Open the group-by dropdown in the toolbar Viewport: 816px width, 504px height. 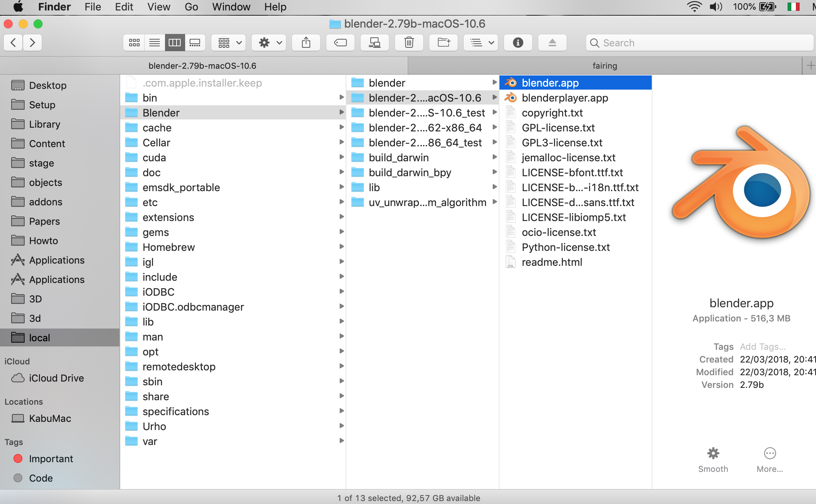(228, 43)
